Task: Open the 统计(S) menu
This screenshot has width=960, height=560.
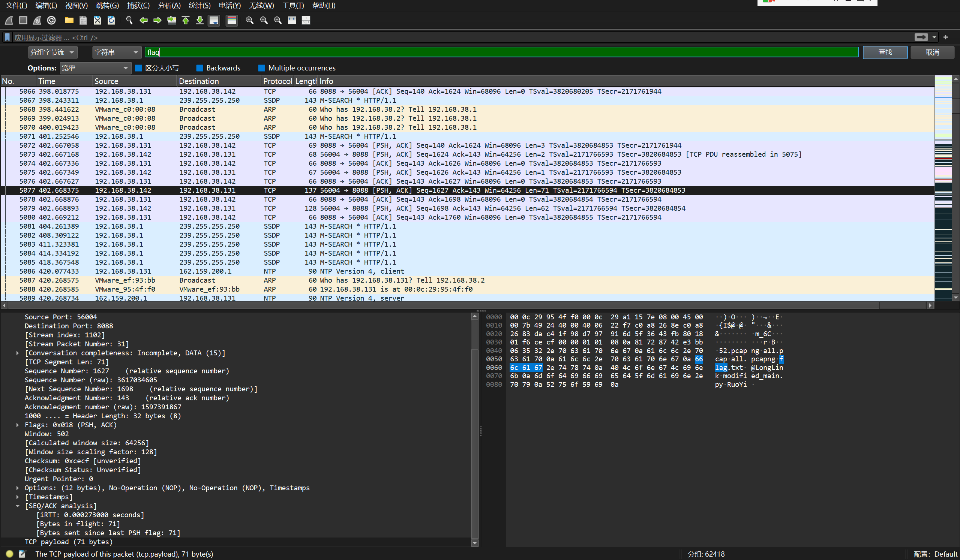Action: (199, 5)
